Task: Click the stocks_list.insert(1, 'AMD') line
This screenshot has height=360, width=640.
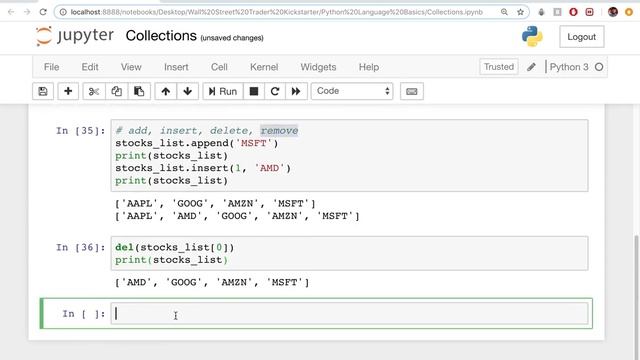Action: [203, 168]
